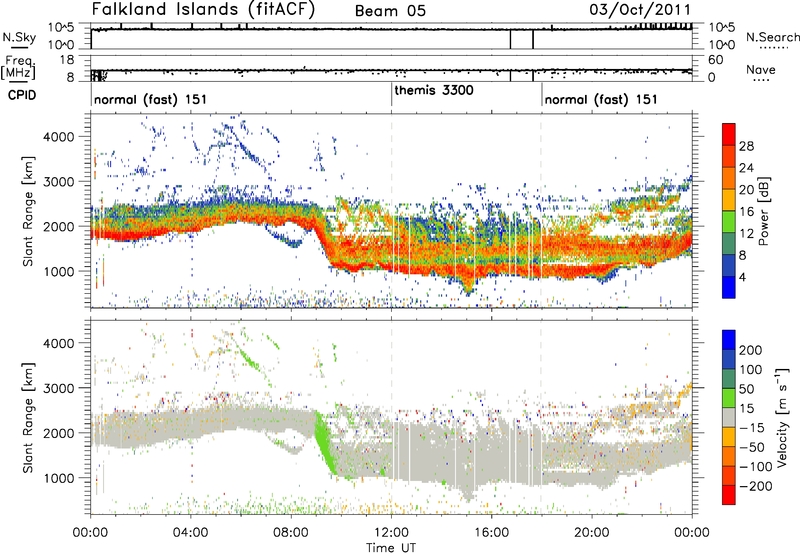Click the '3000' tick on power panel axis

58,182
